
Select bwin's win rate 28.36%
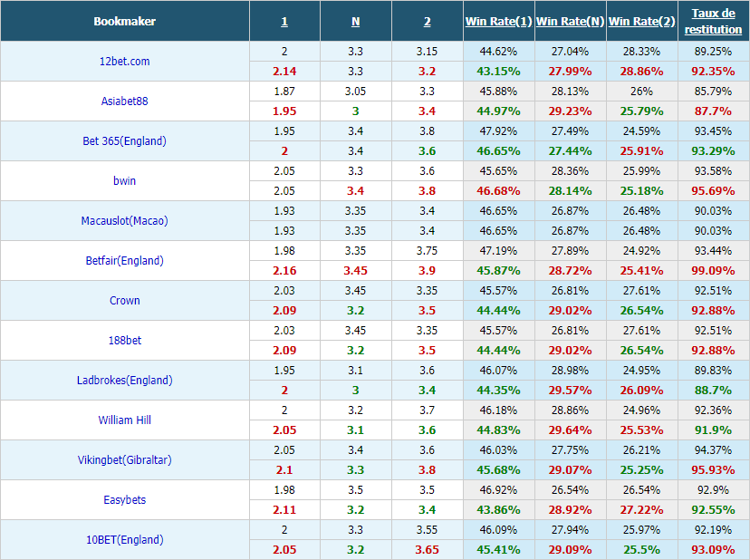pyautogui.click(x=570, y=171)
